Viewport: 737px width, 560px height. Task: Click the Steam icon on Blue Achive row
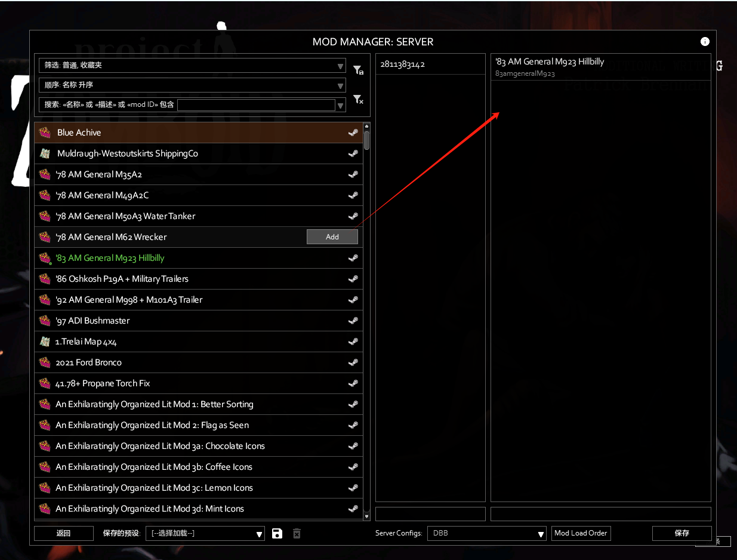coord(353,133)
